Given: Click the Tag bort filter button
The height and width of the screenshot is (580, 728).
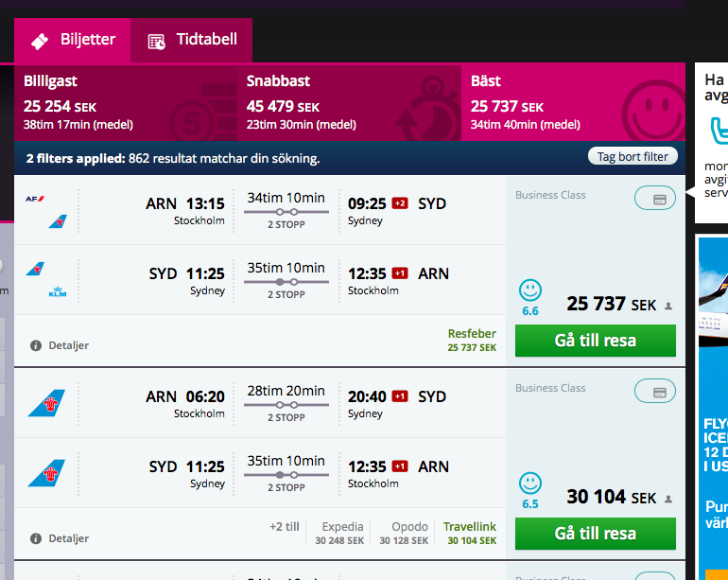Looking at the screenshot, I should [x=632, y=157].
